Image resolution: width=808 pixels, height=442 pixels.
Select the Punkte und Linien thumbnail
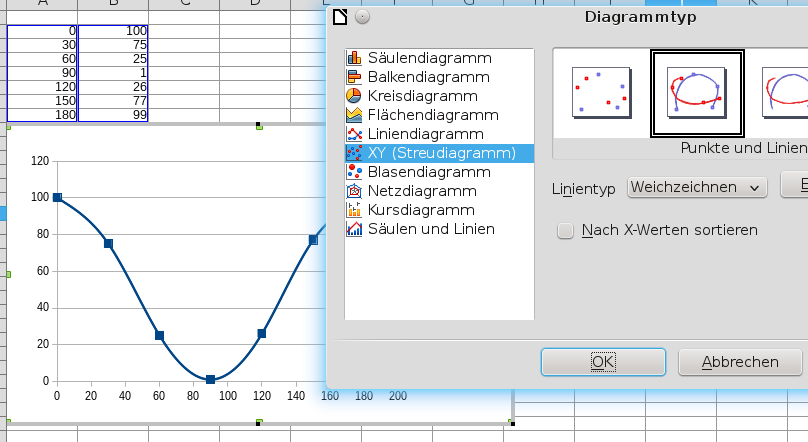[x=697, y=93]
